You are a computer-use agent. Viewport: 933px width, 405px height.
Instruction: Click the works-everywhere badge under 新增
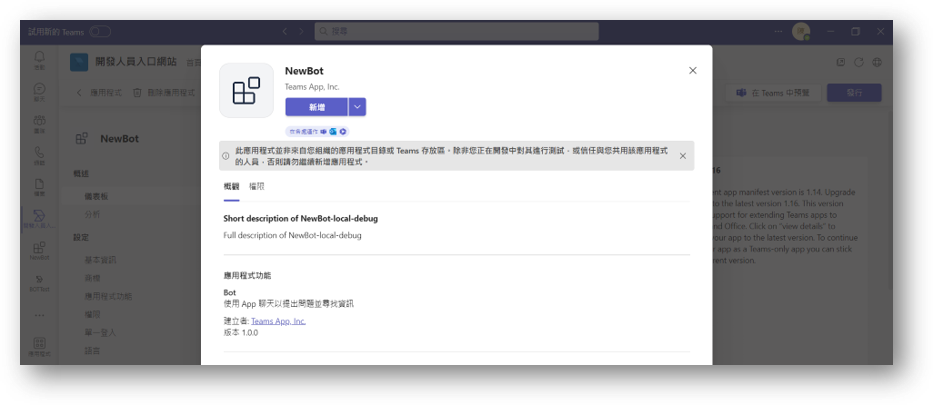(x=317, y=131)
